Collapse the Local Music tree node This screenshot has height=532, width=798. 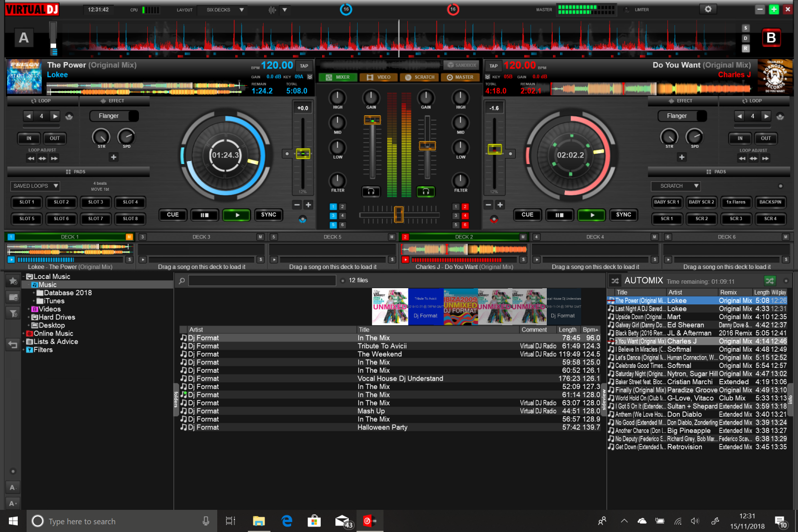click(24, 277)
